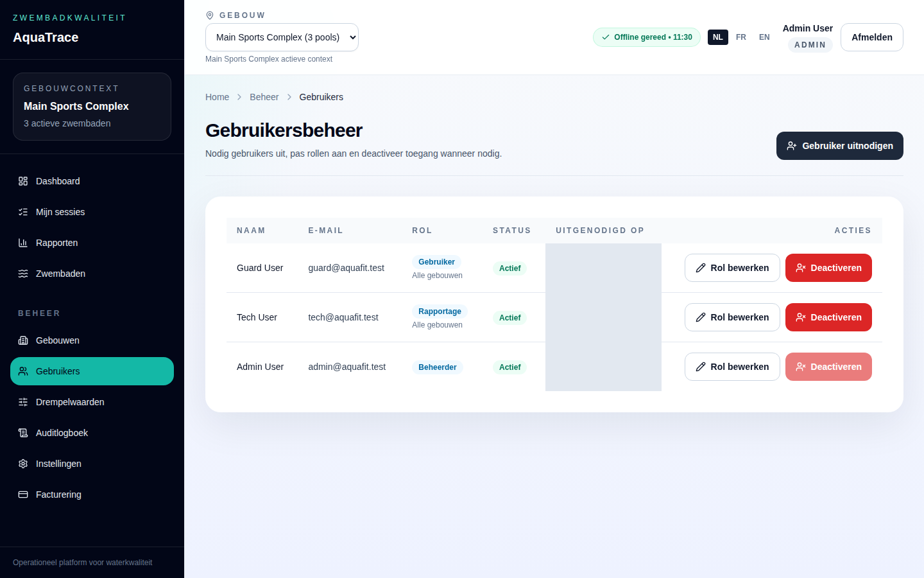
Task: Go to Instellingen
Action: click(92, 464)
